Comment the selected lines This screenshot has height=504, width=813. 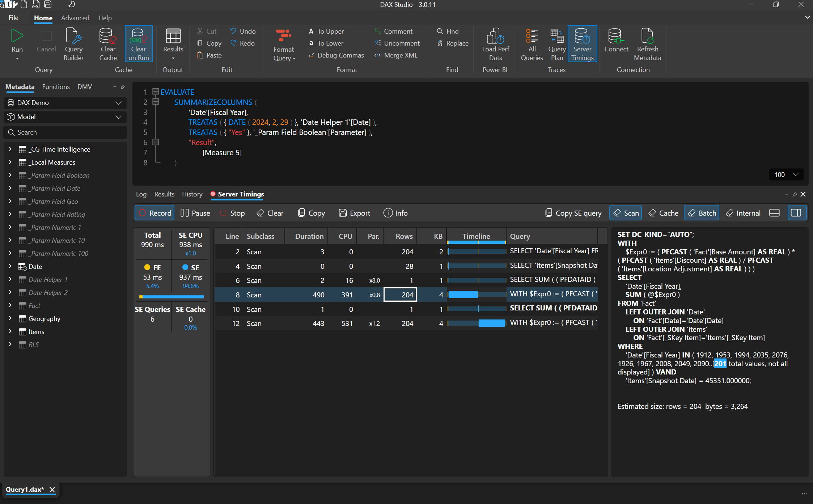coord(393,31)
